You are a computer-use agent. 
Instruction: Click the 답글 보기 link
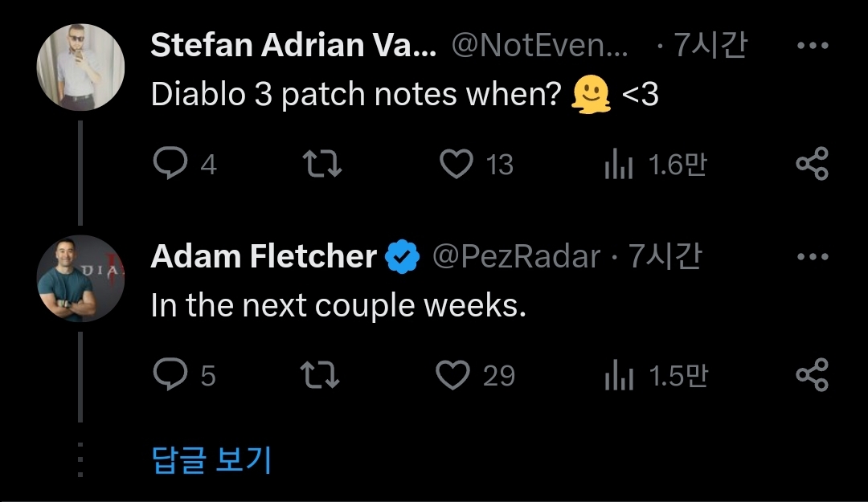(x=212, y=460)
